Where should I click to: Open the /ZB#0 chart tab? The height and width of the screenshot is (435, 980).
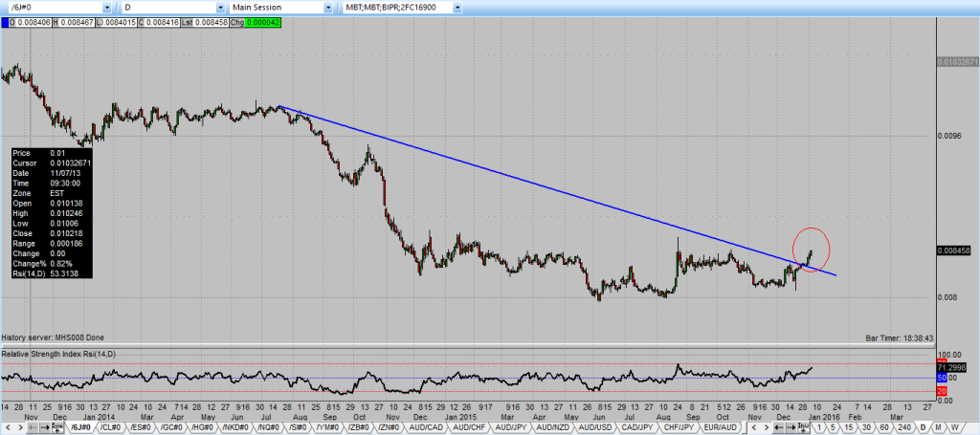[359, 427]
